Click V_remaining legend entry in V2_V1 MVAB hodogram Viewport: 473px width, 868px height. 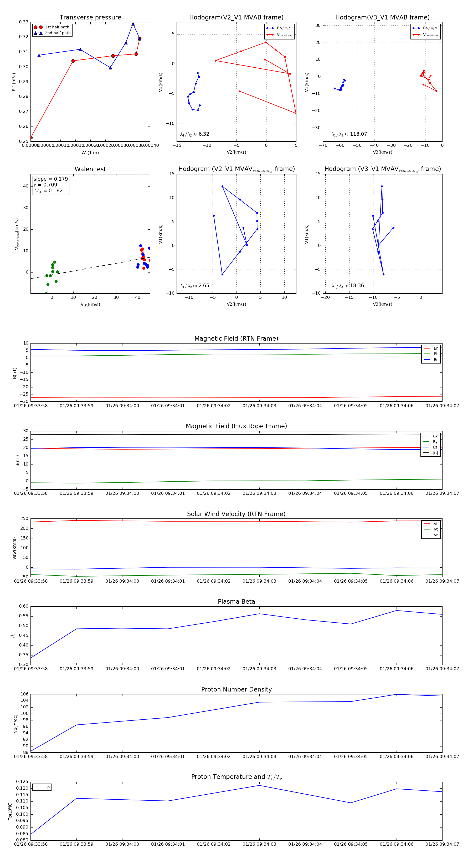pos(279,35)
